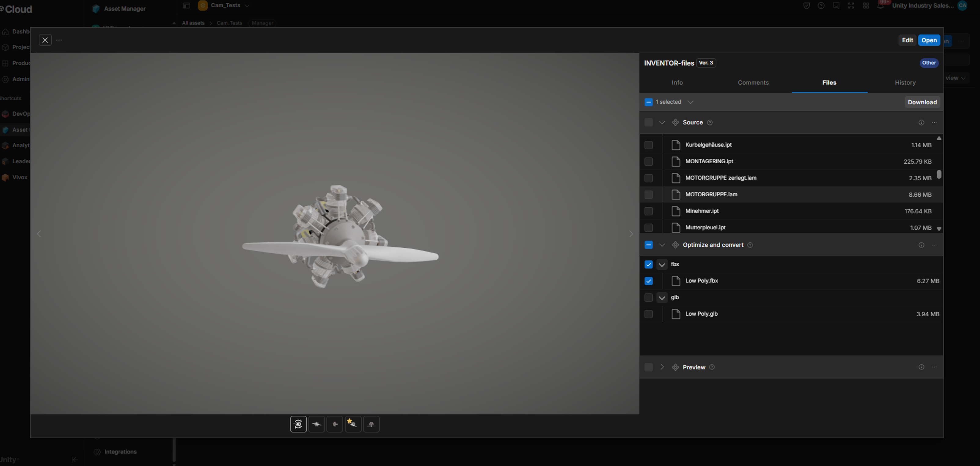980x466 pixels.
Task: Open Preview section more options menu
Action: [x=934, y=368]
